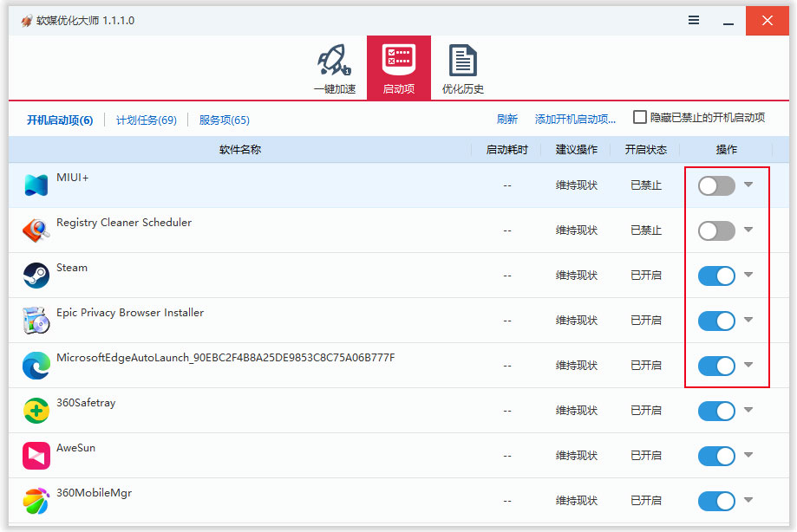The height and width of the screenshot is (532, 797).
Task: Click the 启动耗时 column header
Action: tap(506, 149)
